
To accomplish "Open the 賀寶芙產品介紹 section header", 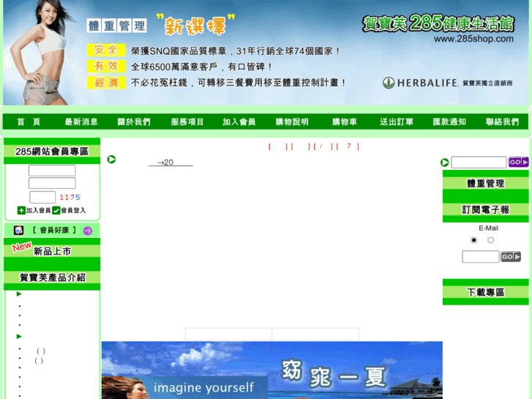I will coord(52,277).
